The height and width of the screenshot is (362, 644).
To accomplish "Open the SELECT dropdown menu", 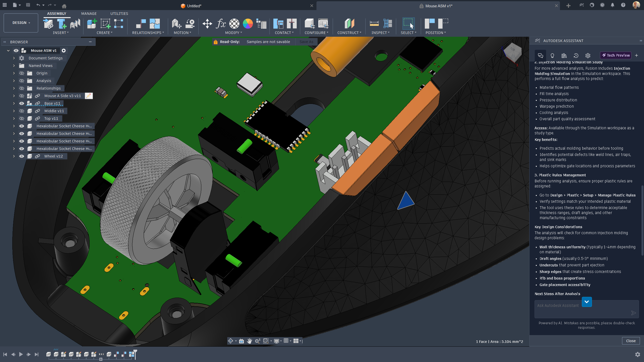I will [x=408, y=32].
